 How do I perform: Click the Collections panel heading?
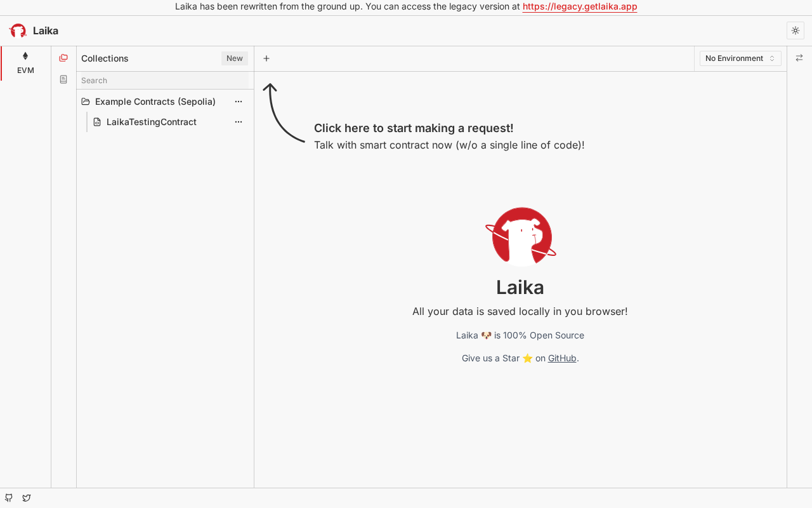105,58
